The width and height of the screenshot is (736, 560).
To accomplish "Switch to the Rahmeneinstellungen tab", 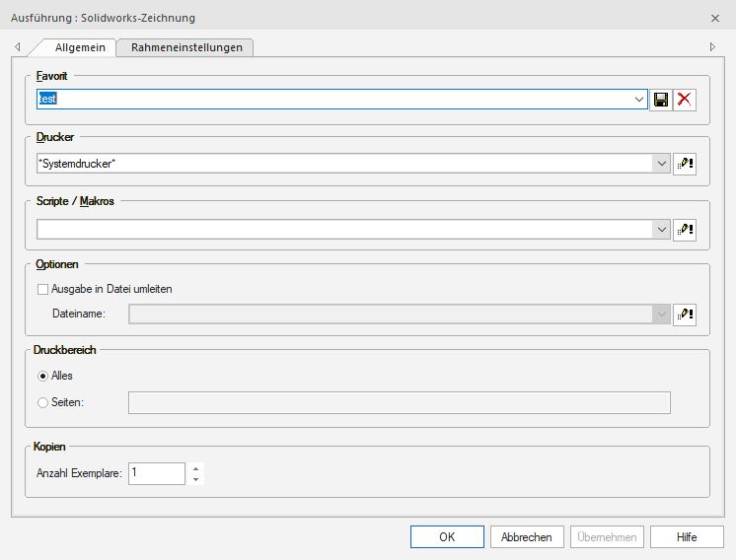I will tap(185, 47).
